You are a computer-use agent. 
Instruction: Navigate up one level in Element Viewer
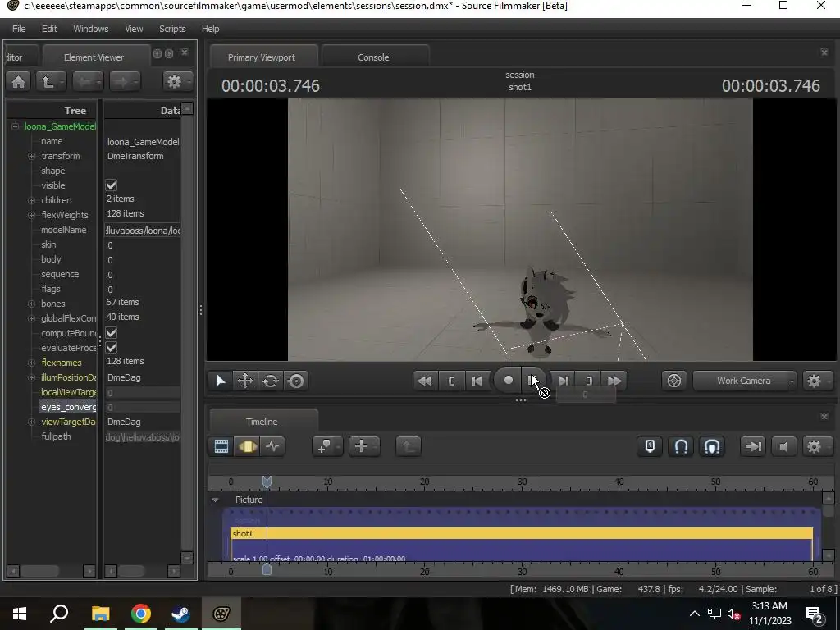pyautogui.click(x=51, y=82)
